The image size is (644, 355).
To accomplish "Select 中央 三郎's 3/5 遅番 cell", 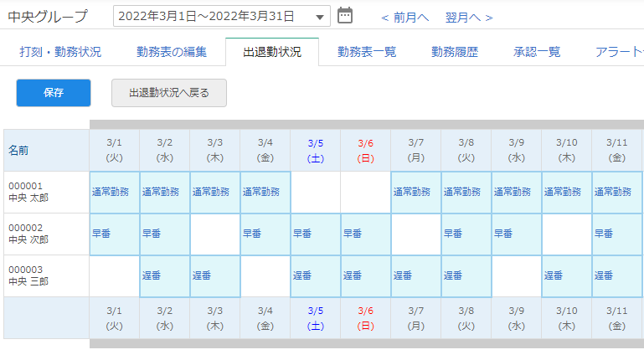I will pyautogui.click(x=316, y=275).
